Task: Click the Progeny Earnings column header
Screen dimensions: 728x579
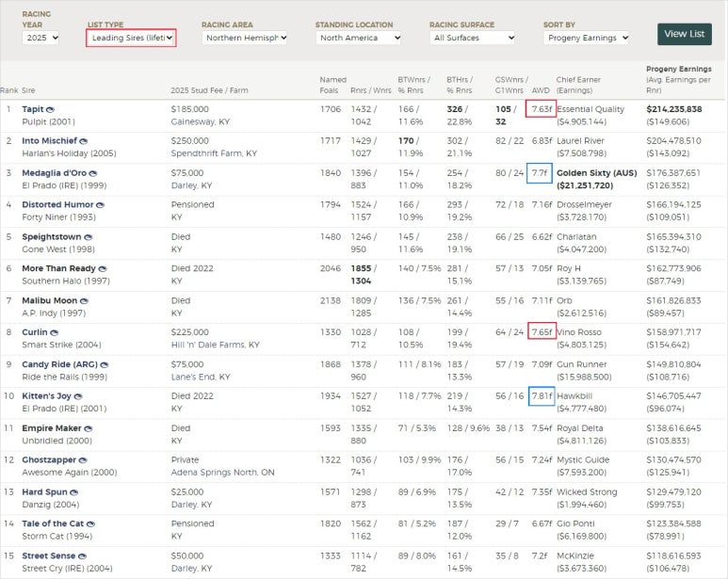Action: (x=679, y=69)
